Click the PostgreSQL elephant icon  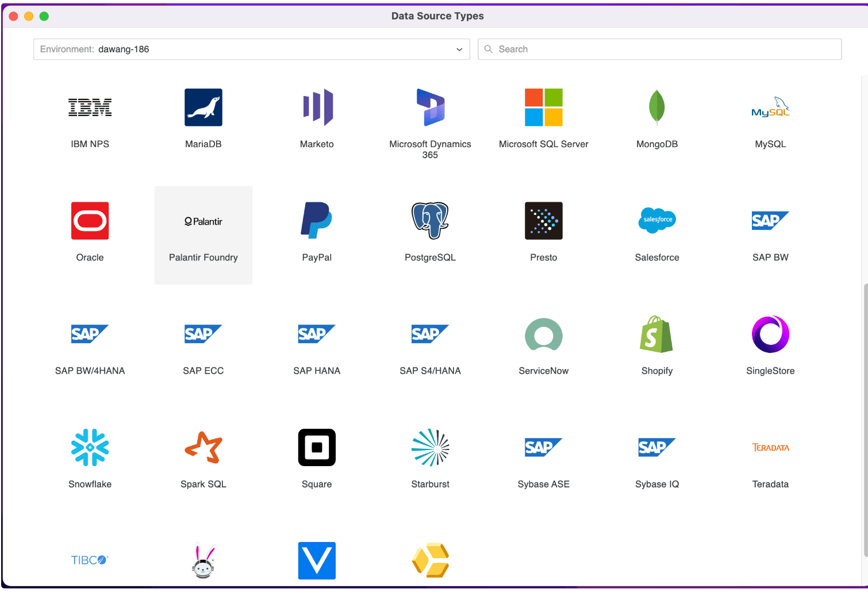pyautogui.click(x=430, y=221)
